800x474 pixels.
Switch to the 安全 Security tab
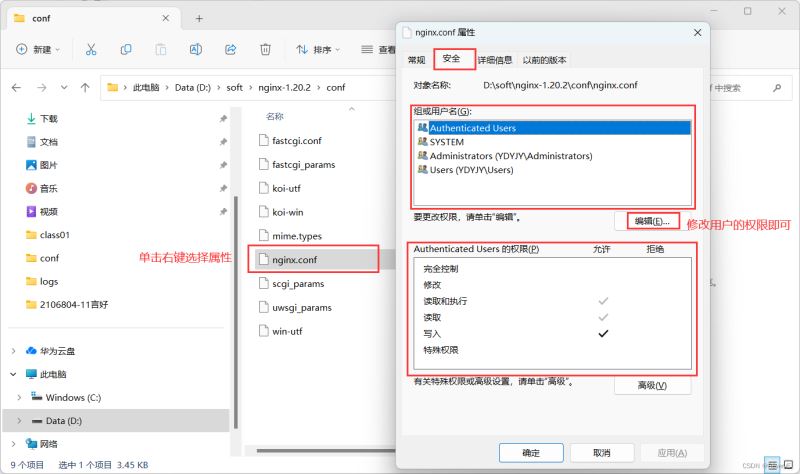pos(452,59)
